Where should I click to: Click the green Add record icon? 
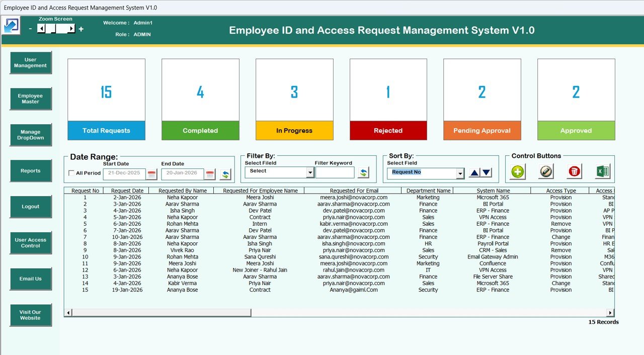click(x=517, y=171)
